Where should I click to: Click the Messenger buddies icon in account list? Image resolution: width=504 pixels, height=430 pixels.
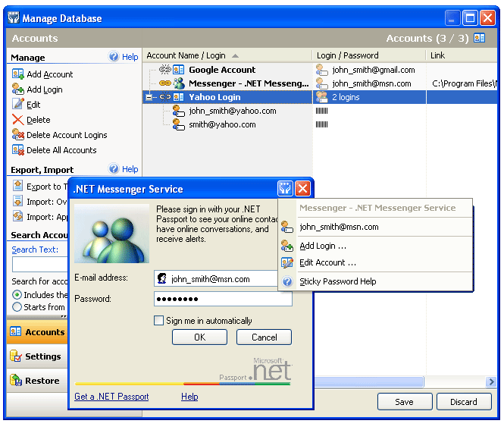[x=179, y=83]
